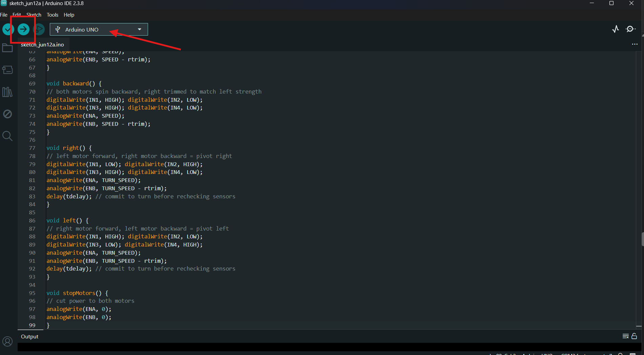Upload the sketch with the arrow button
The image size is (644, 355).
23,29
